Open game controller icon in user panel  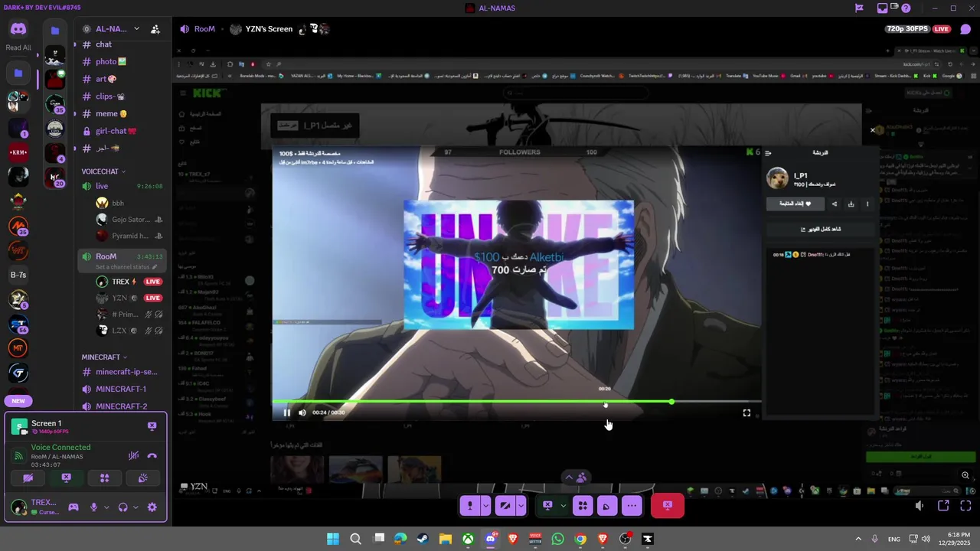click(73, 507)
